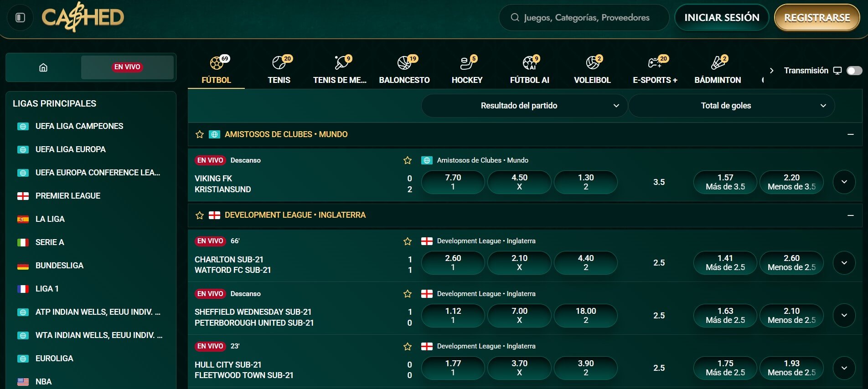The width and height of the screenshot is (868, 389).
Task: Select the En Vivo sidebar tab
Action: click(x=127, y=67)
